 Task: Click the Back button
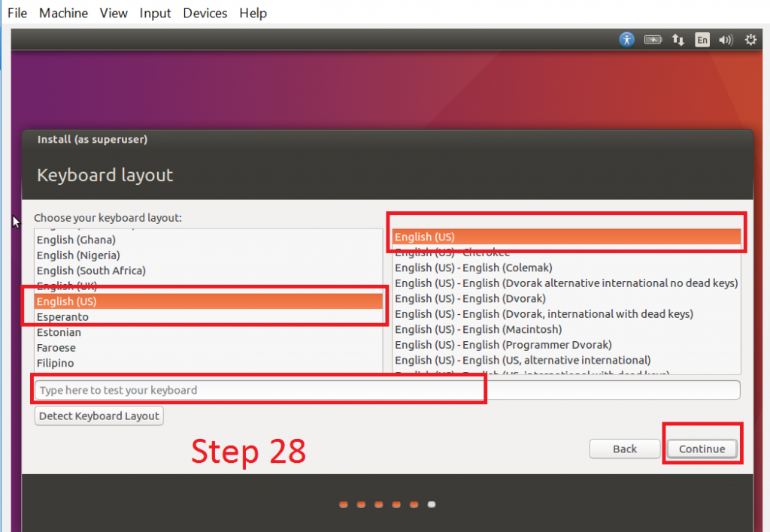pyautogui.click(x=625, y=449)
